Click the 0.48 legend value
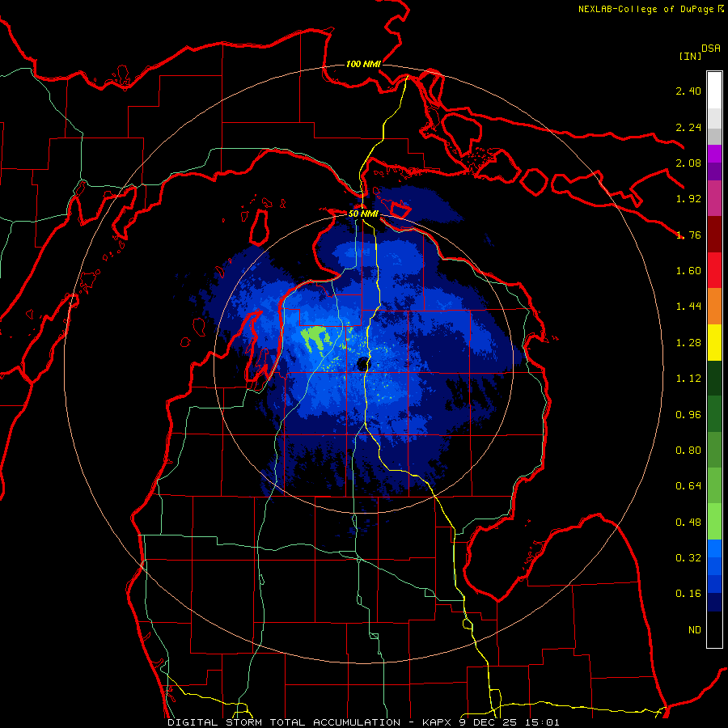 tap(688, 523)
